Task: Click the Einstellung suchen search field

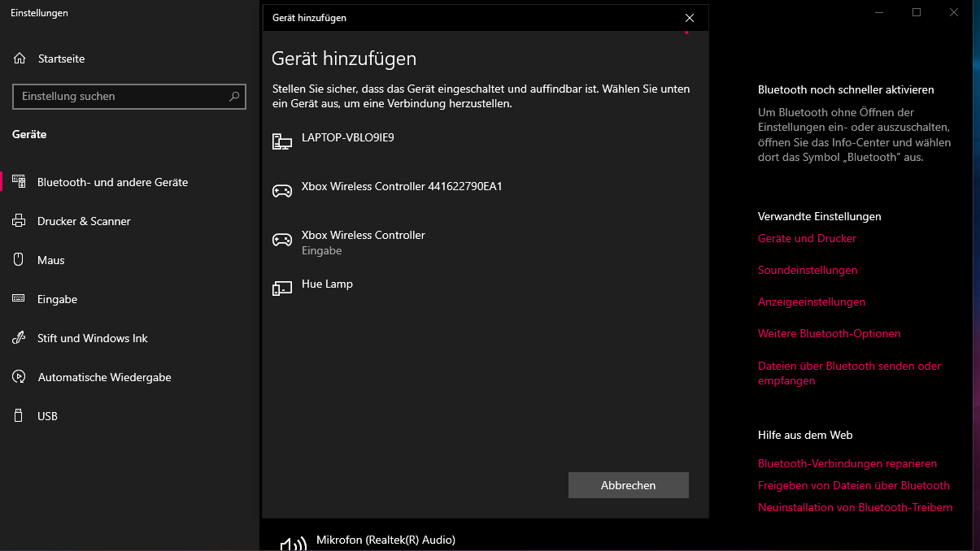Action: (x=129, y=96)
